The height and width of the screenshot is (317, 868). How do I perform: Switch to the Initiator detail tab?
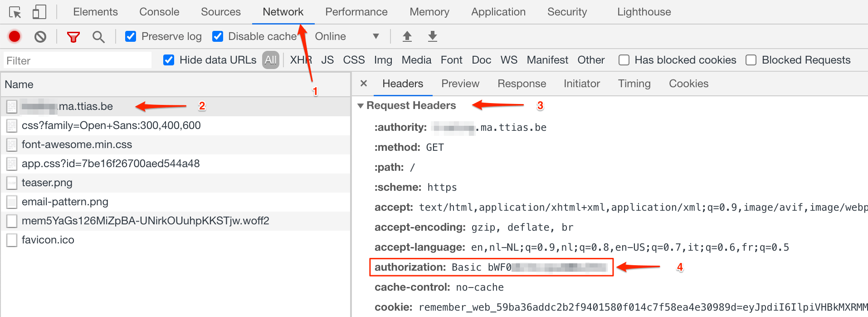pos(582,84)
